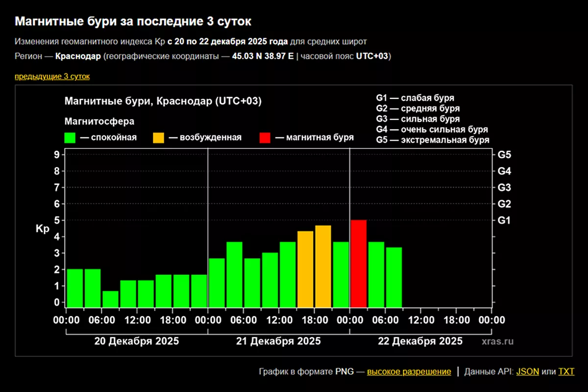Click the xras.ru watermark in the chart
This screenshot has height=392, width=588.
497,342
